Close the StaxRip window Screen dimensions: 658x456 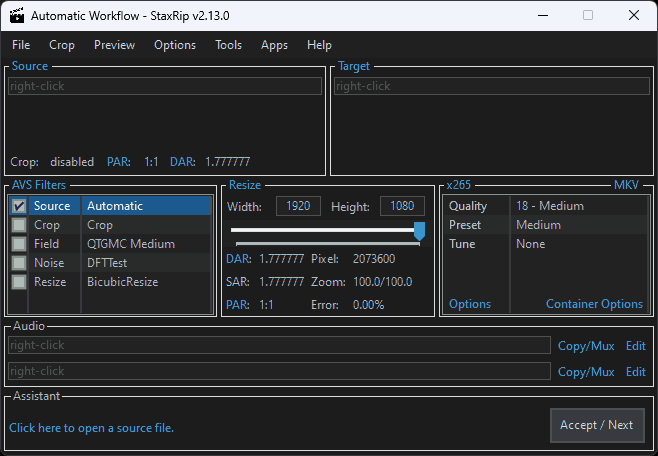point(634,16)
